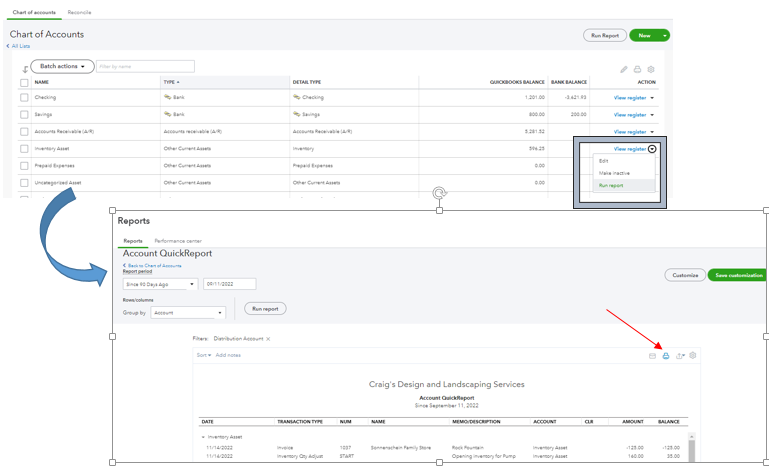
Task: Open the action dropdown arrow in the Savings row
Action: click(652, 115)
